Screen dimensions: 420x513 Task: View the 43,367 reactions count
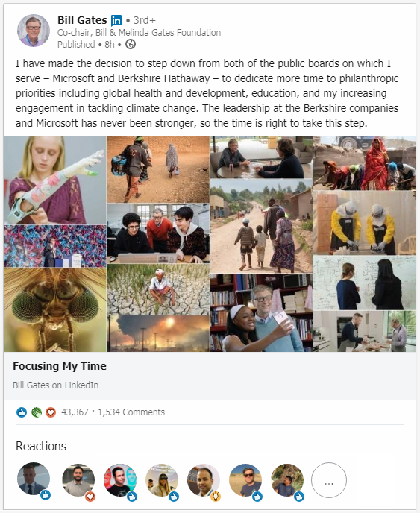[75, 412]
